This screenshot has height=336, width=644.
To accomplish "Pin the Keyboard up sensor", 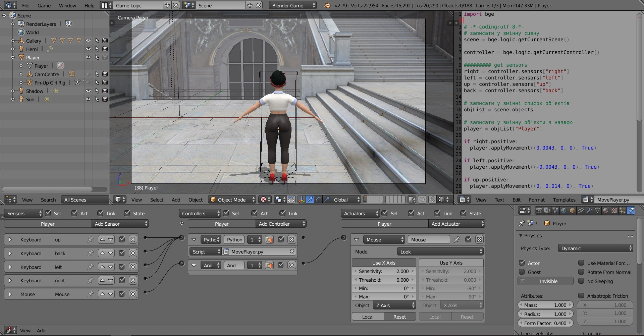I will tap(91, 240).
